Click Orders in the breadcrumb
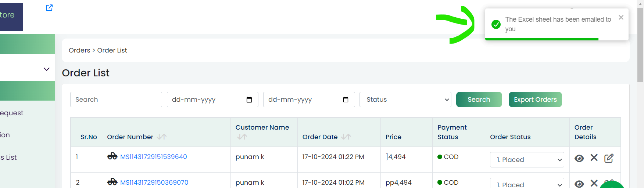This screenshot has width=644, height=188. coord(79,50)
